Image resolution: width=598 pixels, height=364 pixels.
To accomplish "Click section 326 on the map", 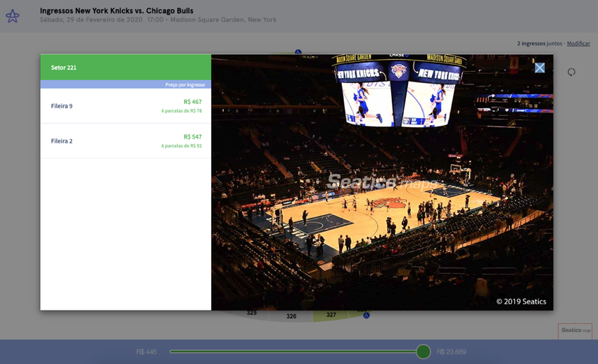I will point(291,316).
